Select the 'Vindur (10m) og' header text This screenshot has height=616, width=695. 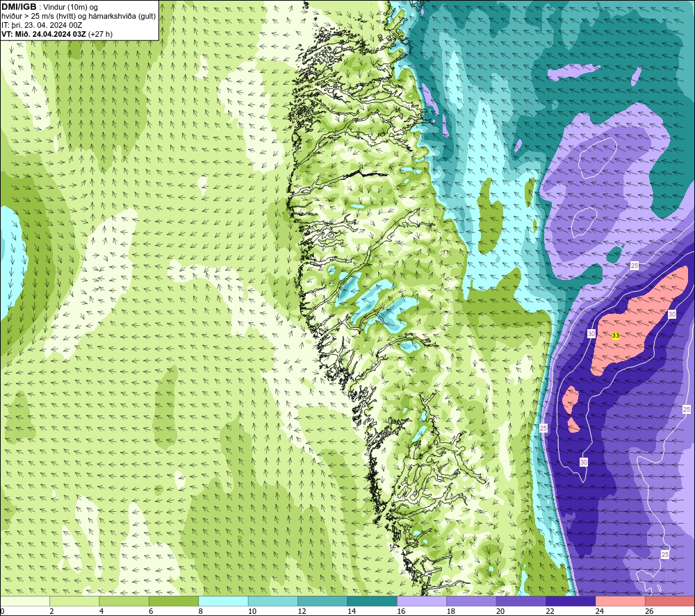70,8
